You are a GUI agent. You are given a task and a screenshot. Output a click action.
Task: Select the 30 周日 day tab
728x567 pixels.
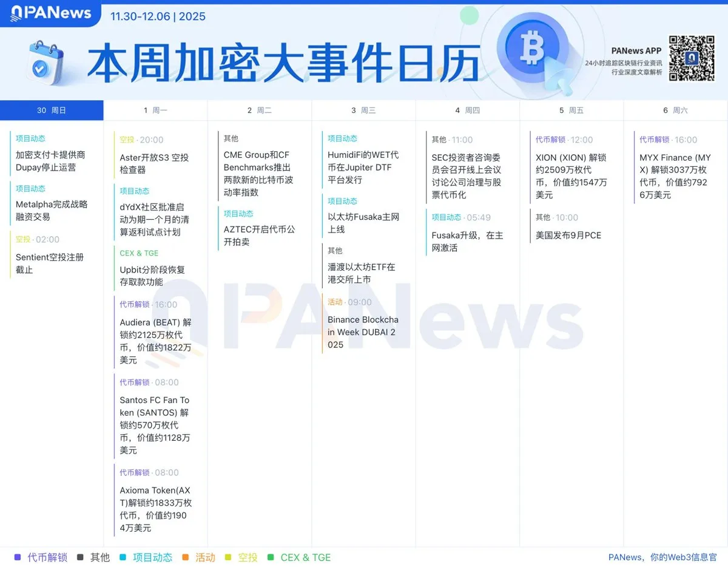coord(52,110)
